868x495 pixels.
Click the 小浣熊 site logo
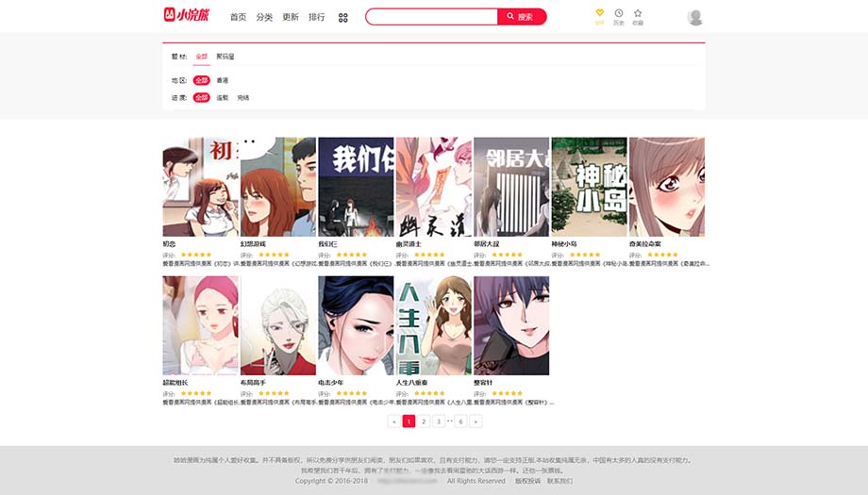pyautogui.click(x=187, y=15)
